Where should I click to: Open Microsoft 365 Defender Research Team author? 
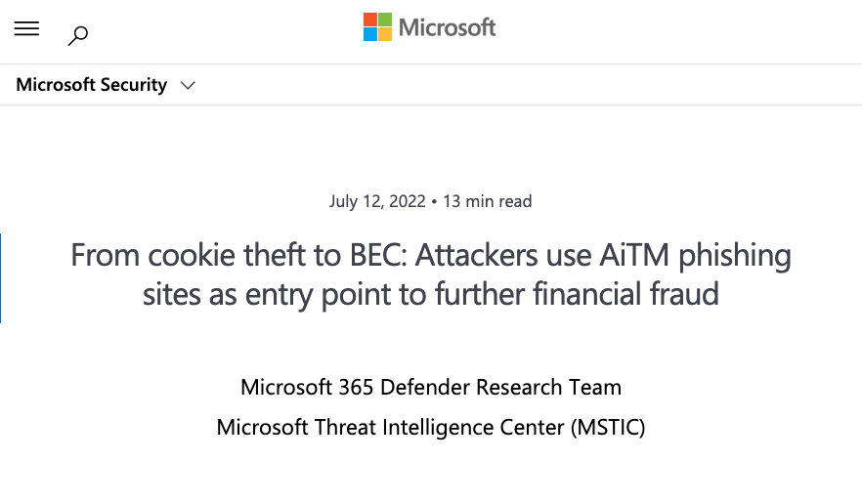[431, 387]
